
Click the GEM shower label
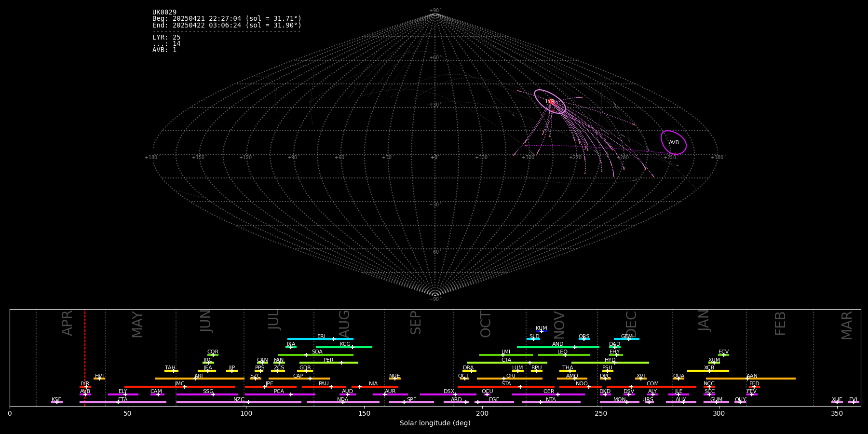(x=627, y=337)
